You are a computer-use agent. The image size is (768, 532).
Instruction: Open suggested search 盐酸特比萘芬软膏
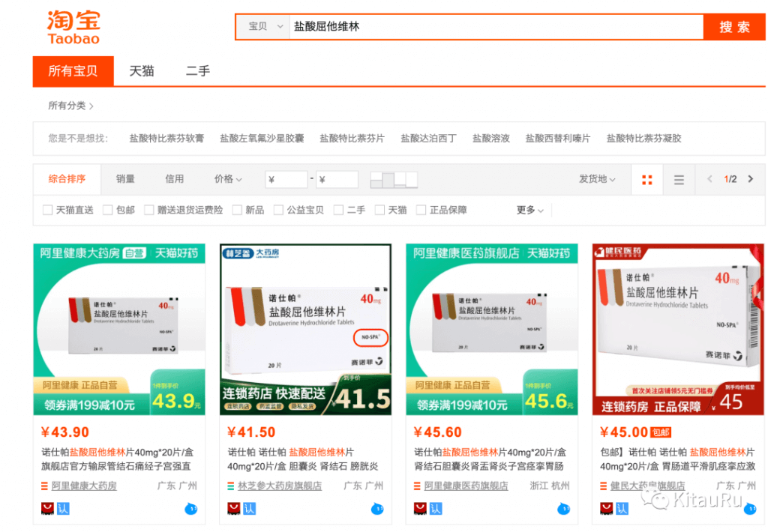166,139
